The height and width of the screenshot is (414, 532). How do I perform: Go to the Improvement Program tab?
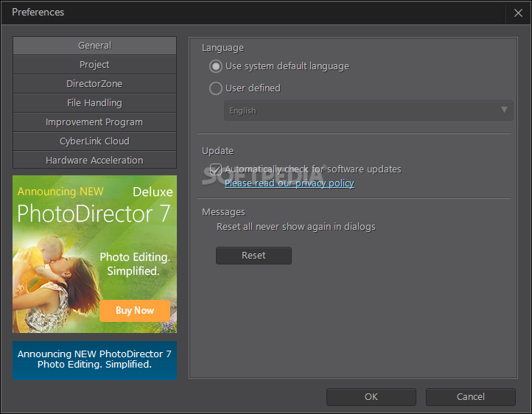pos(94,122)
